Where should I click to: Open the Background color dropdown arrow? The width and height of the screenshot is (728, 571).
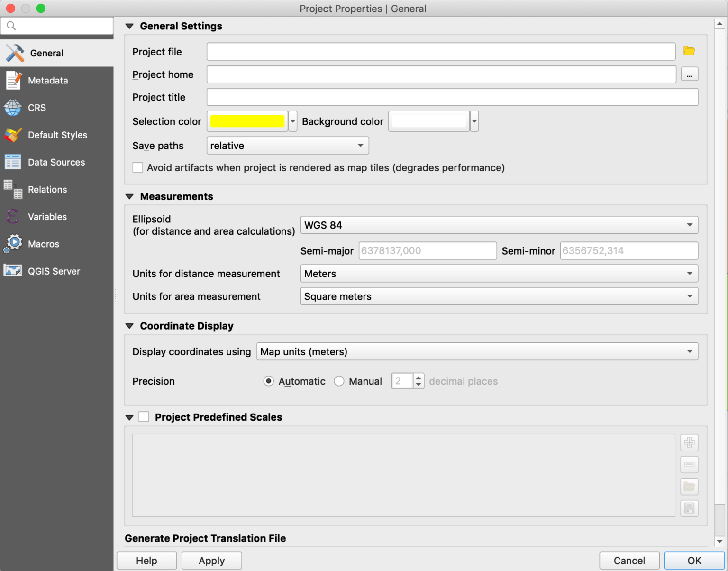point(474,121)
